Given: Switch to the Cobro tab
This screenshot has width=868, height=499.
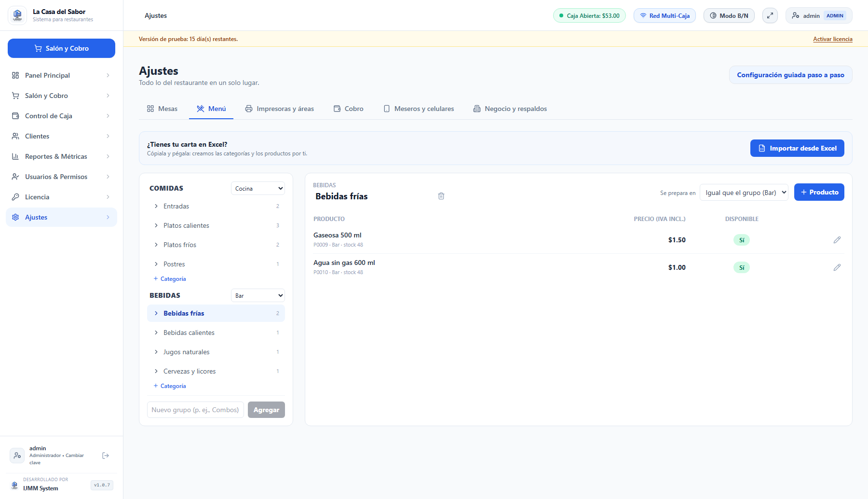Looking at the screenshot, I should pos(348,109).
